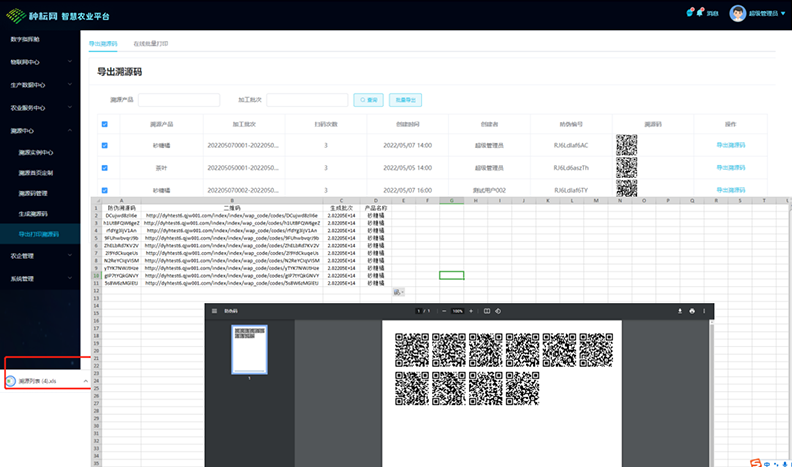Click 导出溯源码 link for RJ6Ld6aszTh row

730,168
